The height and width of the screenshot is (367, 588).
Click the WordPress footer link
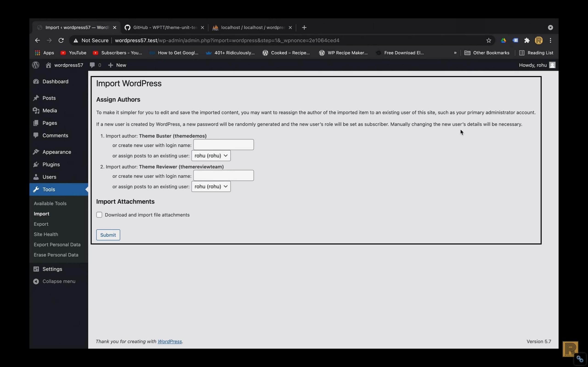pos(169,341)
